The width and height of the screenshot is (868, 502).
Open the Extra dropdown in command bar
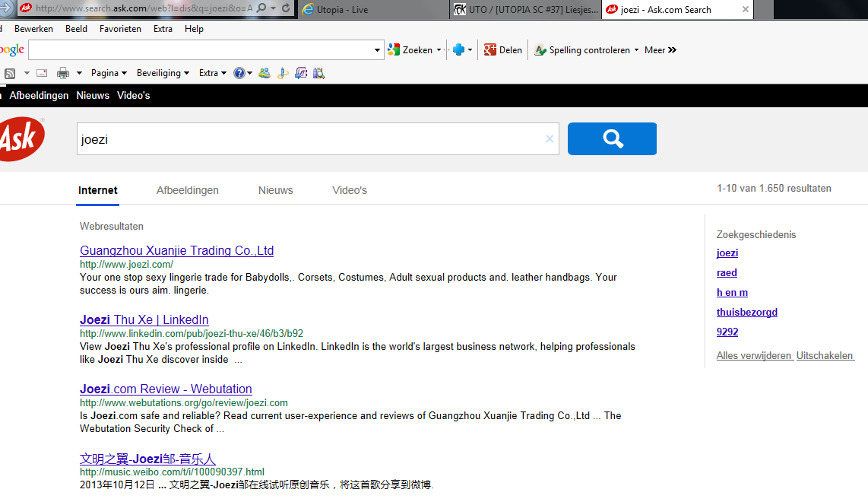213,73
